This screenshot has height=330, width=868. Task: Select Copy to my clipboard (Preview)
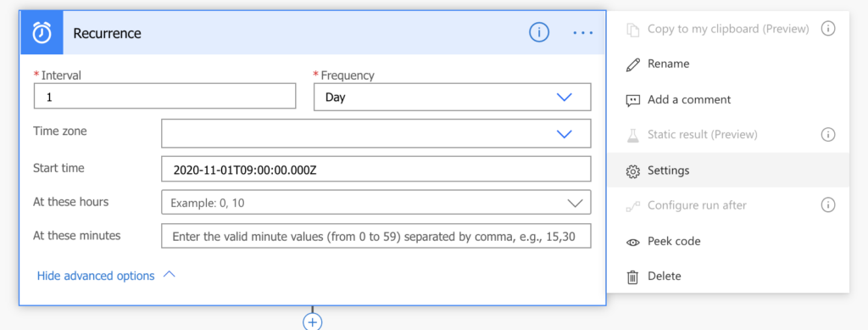point(728,29)
